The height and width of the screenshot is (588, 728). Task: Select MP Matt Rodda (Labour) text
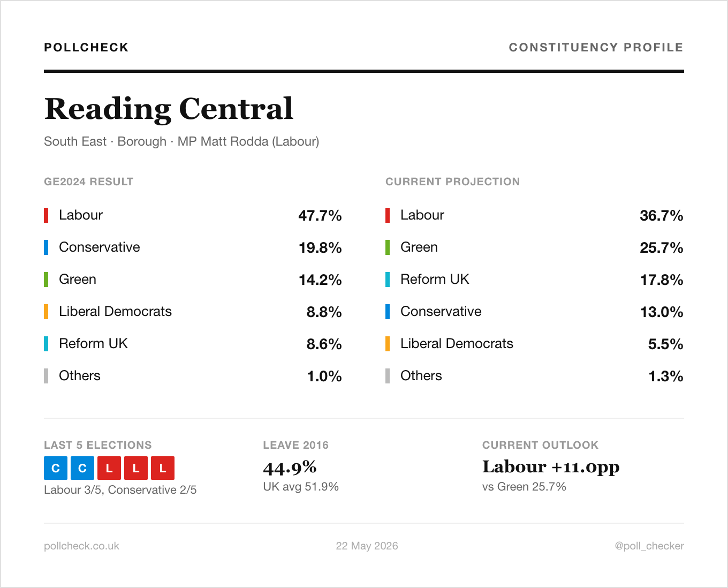pyautogui.click(x=248, y=142)
